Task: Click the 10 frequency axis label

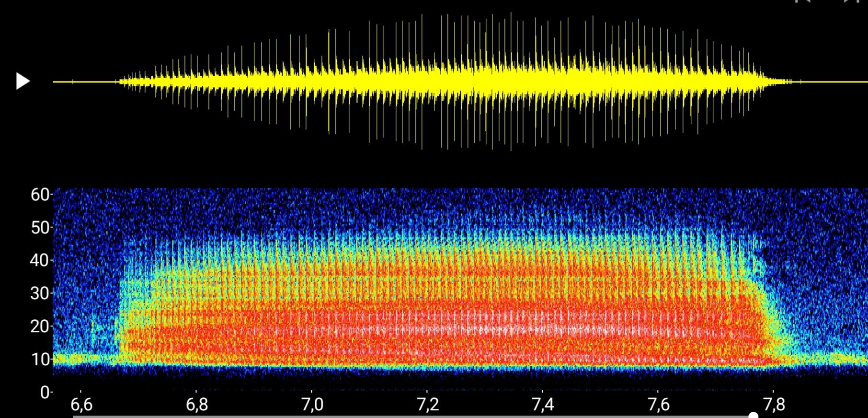Action: click(x=40, y=359)
